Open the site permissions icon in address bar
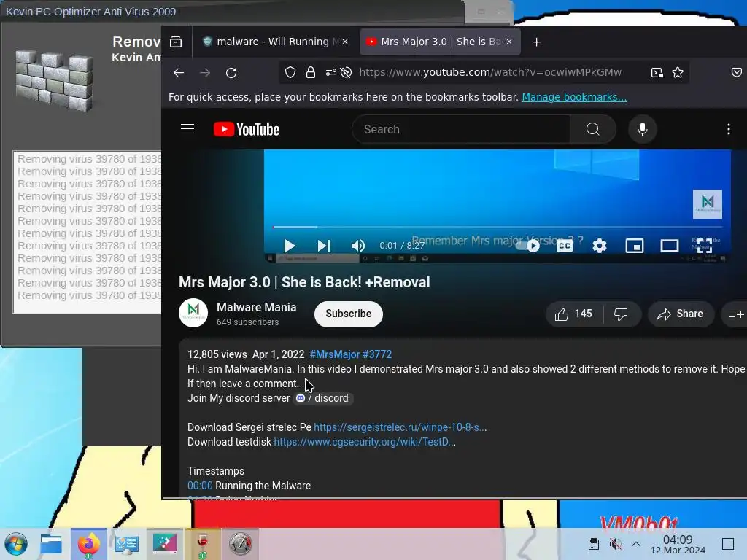 330,72
